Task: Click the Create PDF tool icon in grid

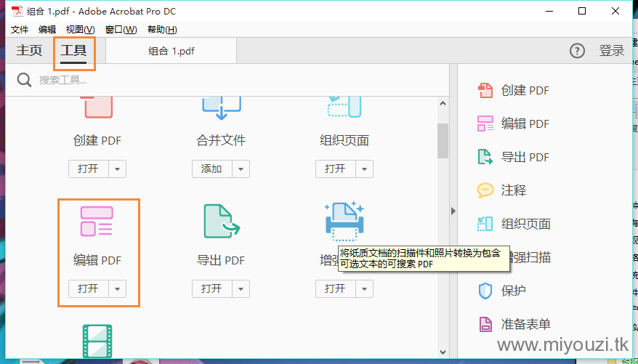Action: click(x=97, y=108)
